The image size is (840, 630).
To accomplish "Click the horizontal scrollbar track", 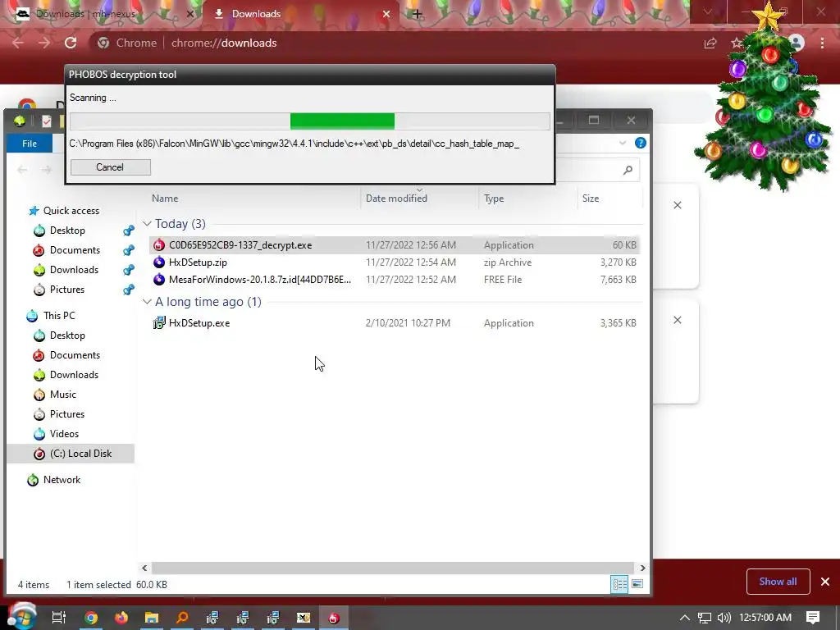I will pyautogui.click(x=393, y=568).
